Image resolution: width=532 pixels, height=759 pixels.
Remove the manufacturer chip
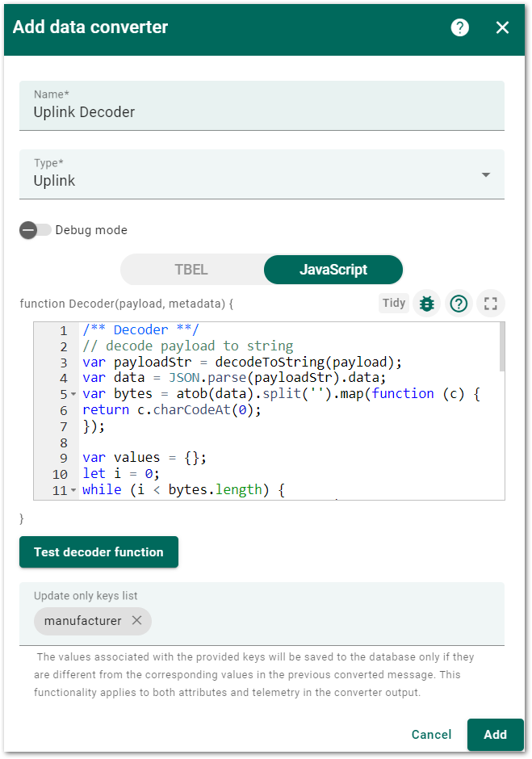(x=137, y=620)
